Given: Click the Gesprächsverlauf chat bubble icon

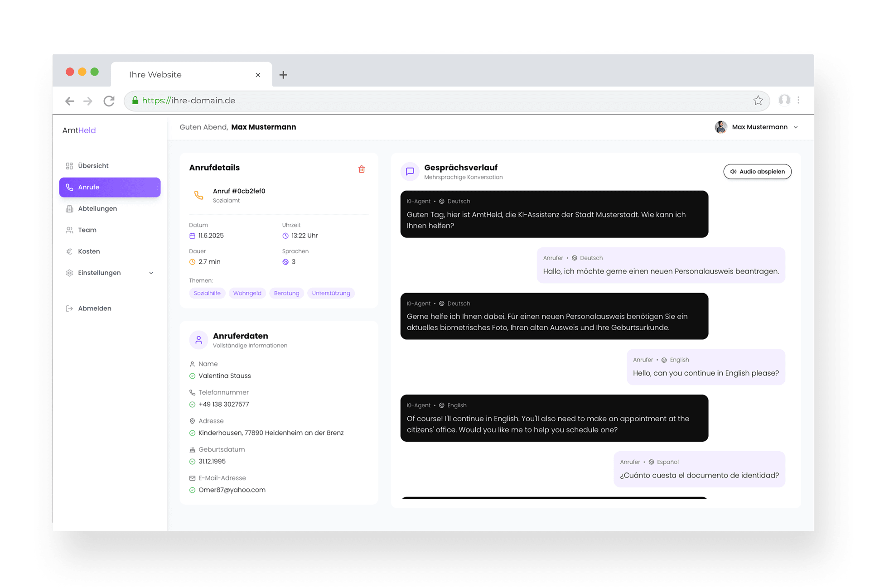Looking at the screenshot, I should click(410, 171).
